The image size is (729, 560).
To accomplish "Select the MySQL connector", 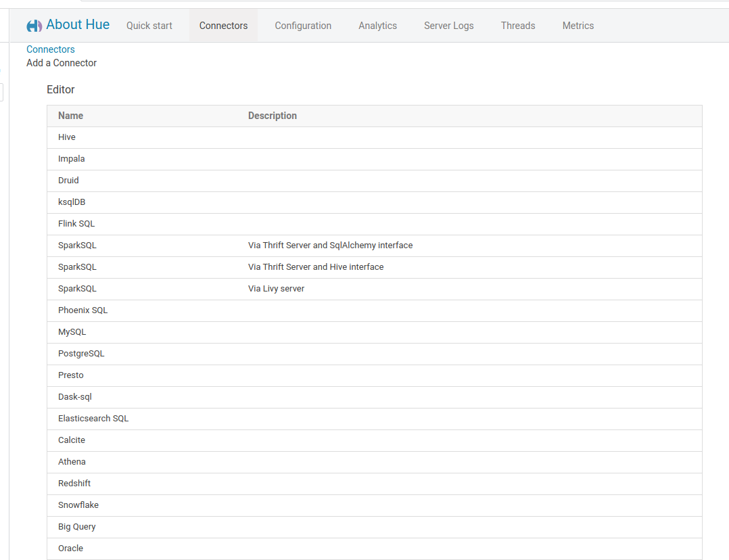I will [x=72, y=332].
